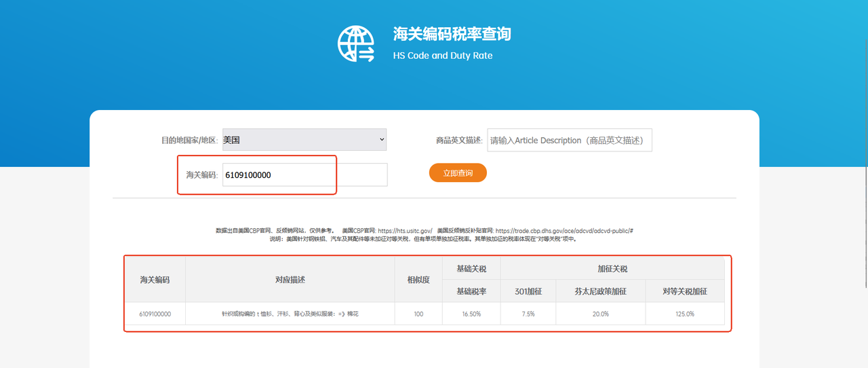
Task: Click the 基础税率 sub-header in table
Action: pyautogui.click(x=471, y=291)
